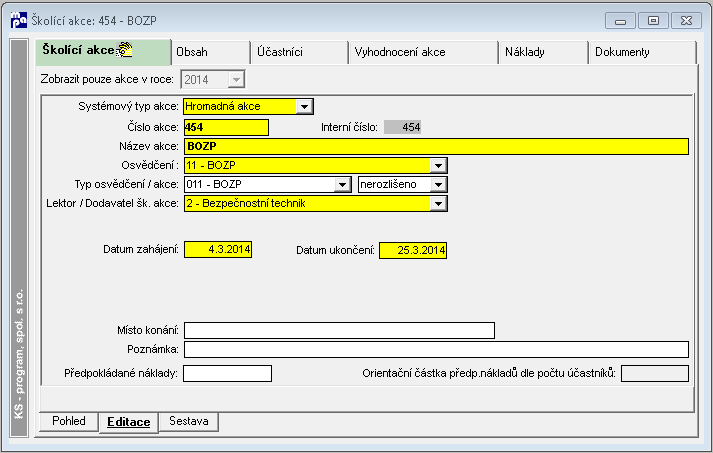Image resolution: width=713 pixels, height=453 pixels.
Task: Open the Osvědčení 11 - BOZP dropdown arrow
Action: (438, 166)
